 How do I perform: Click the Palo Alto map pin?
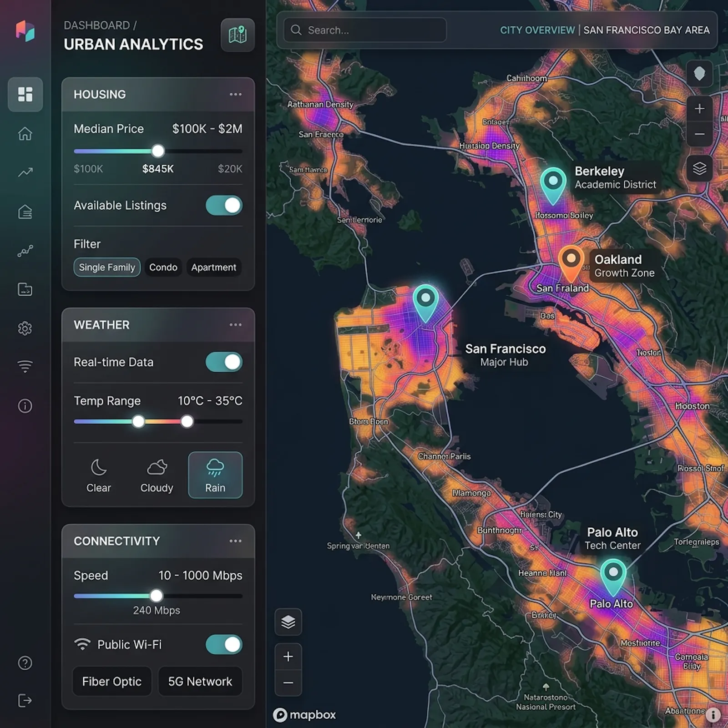pyautogui.click(x=613, y=577)
